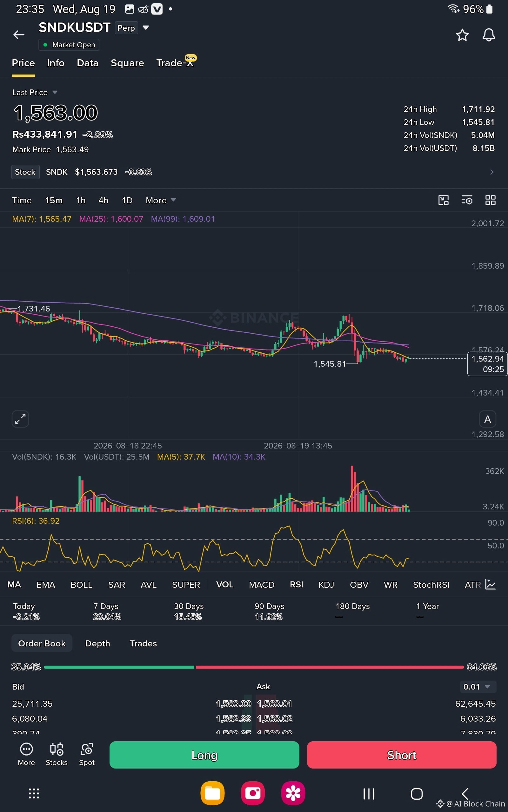Toggle MACD sub-indicator
This screenshot has height=812, width=508.
[x=262, y=585]
